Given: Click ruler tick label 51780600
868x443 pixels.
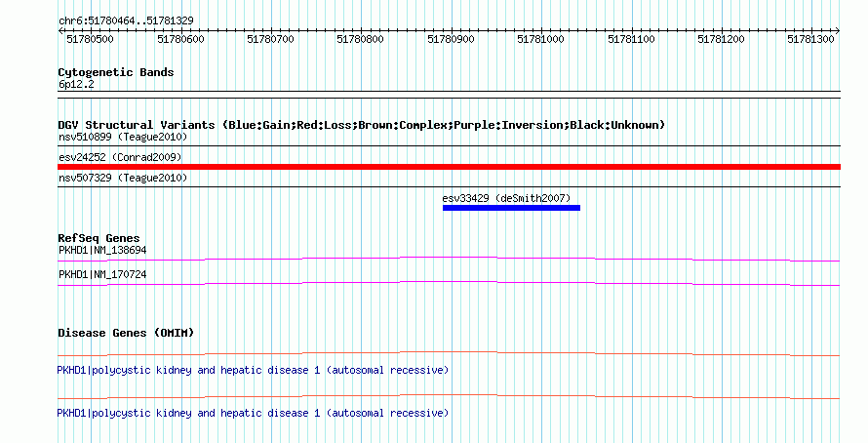Looking at the screenshot, I should click(x=180, y=39).
